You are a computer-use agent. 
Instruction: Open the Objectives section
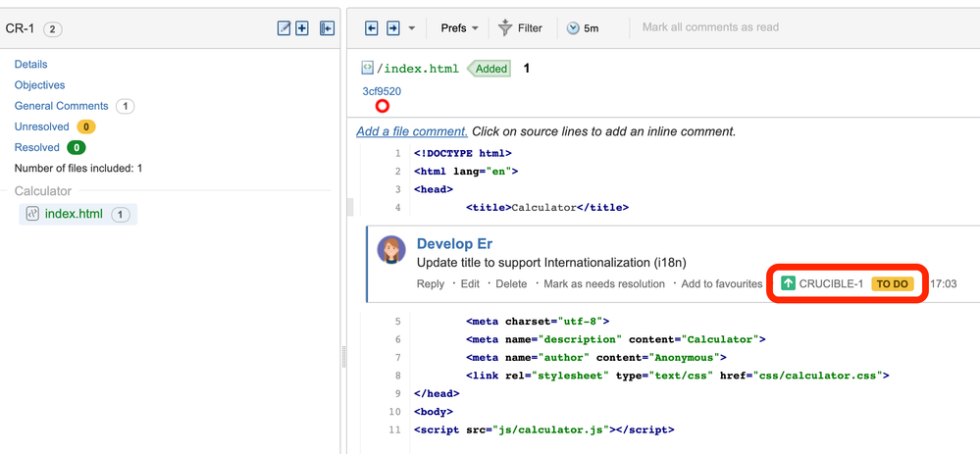[x=39, y=85]
